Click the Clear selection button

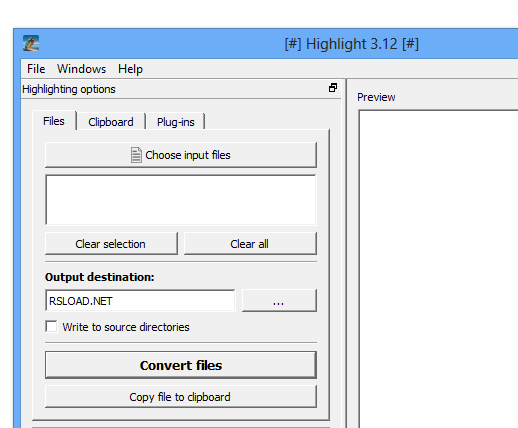[x=111, y=244]
